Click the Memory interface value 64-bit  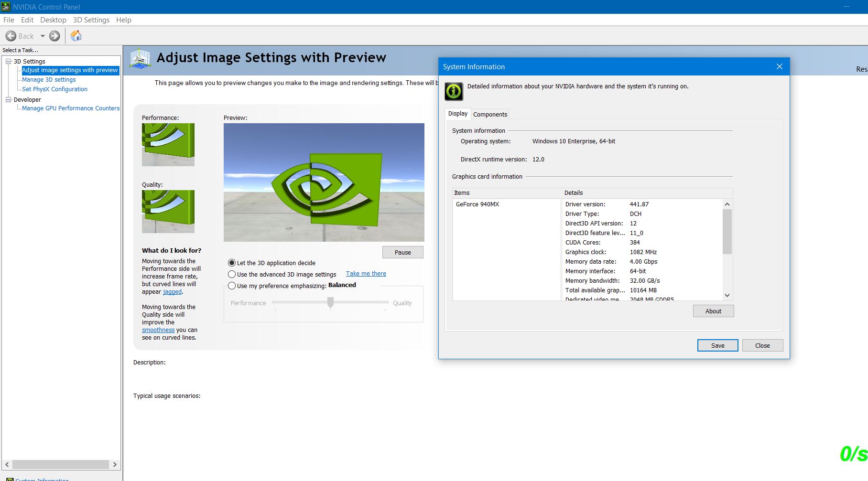[638, 271]
